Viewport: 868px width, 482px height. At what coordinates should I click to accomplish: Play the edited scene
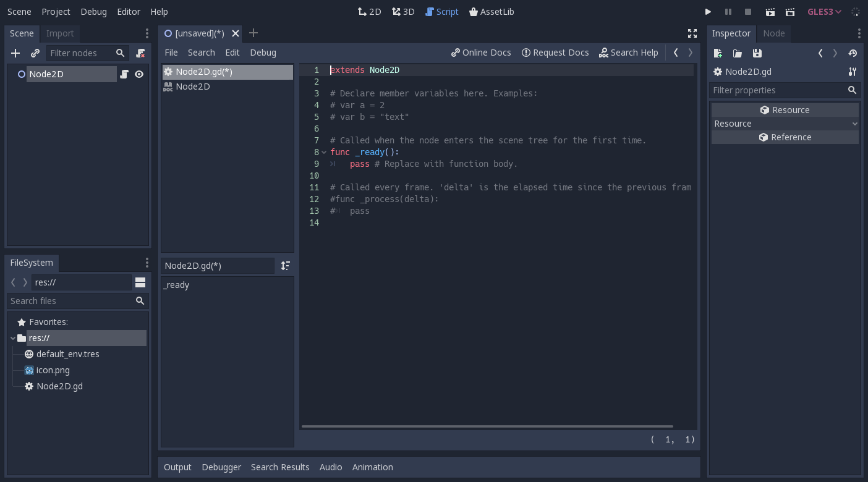point(770,12)
